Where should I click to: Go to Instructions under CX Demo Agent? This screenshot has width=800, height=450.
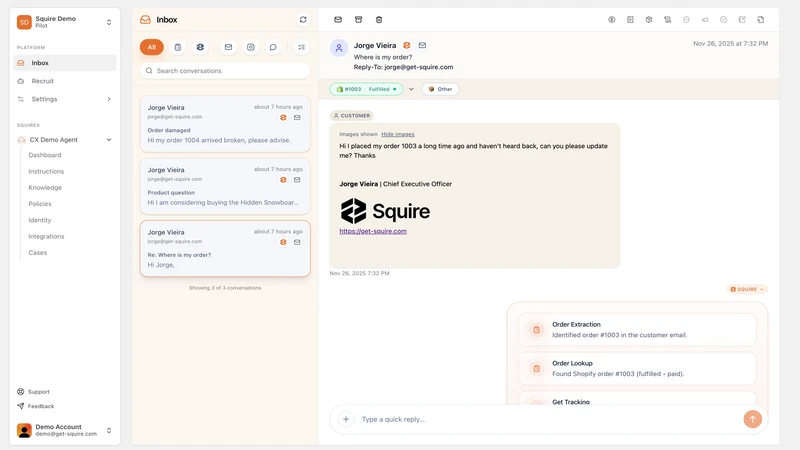[46, 171]
